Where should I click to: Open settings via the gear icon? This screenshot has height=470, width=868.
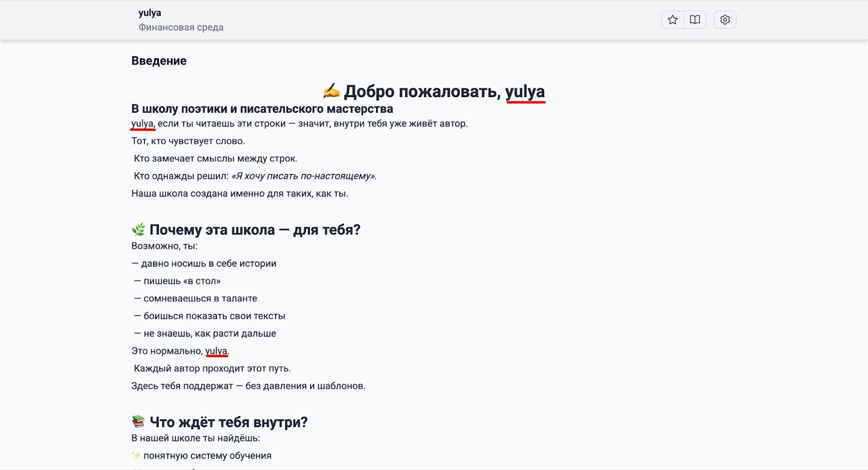click(x=725, y=20)
